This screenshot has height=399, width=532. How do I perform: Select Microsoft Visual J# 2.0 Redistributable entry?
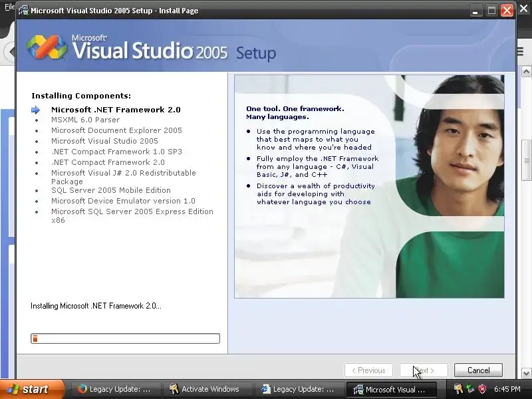coord(124,177)
